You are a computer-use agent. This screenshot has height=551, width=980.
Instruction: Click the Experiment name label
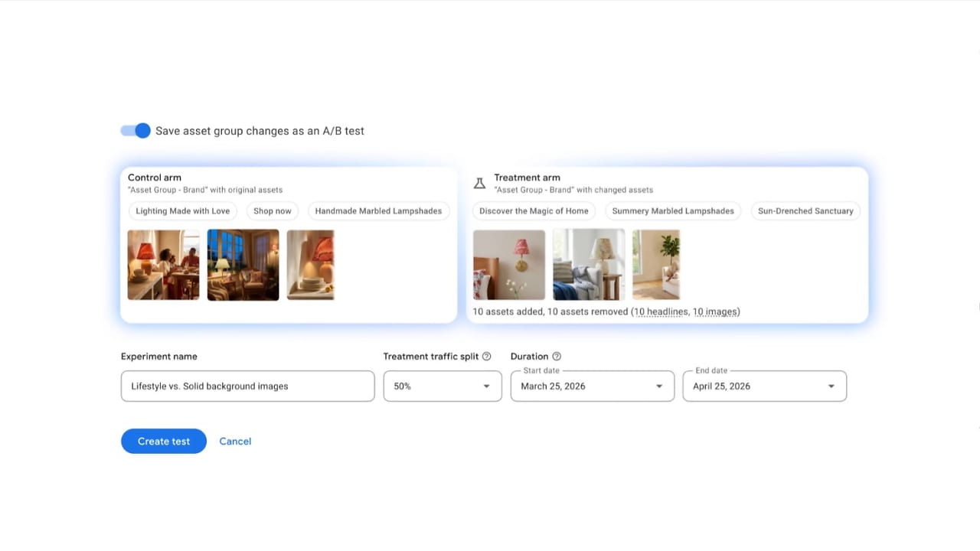click(x=159, y=357)
